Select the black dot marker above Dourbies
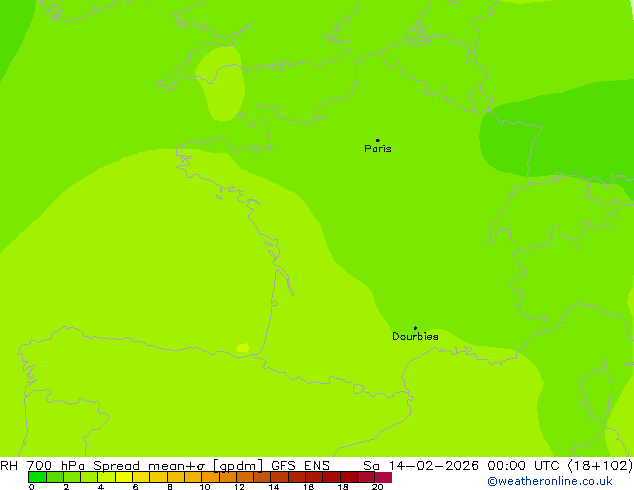634x490 pixels. point(415,328)
